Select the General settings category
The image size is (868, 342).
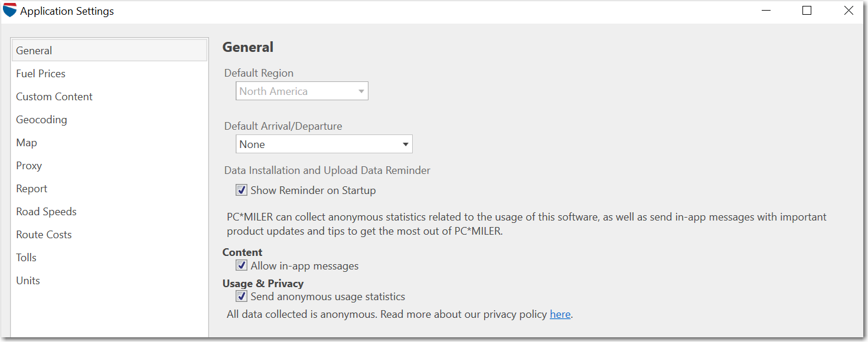34,51
